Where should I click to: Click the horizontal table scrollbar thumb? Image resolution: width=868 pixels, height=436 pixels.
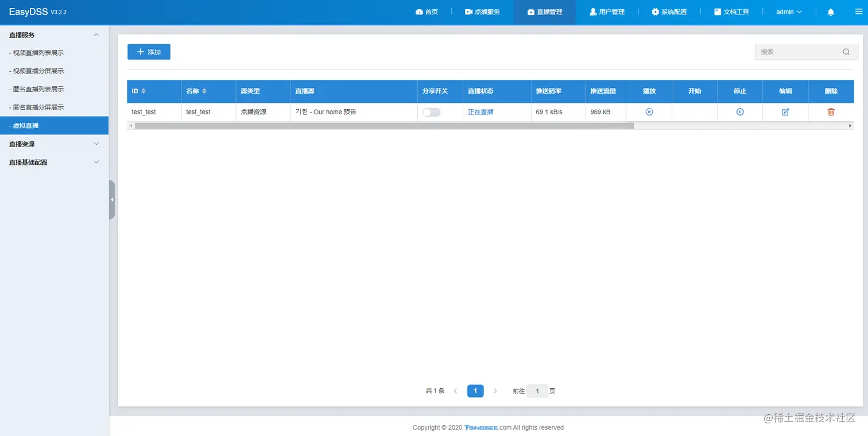[383, 125]
